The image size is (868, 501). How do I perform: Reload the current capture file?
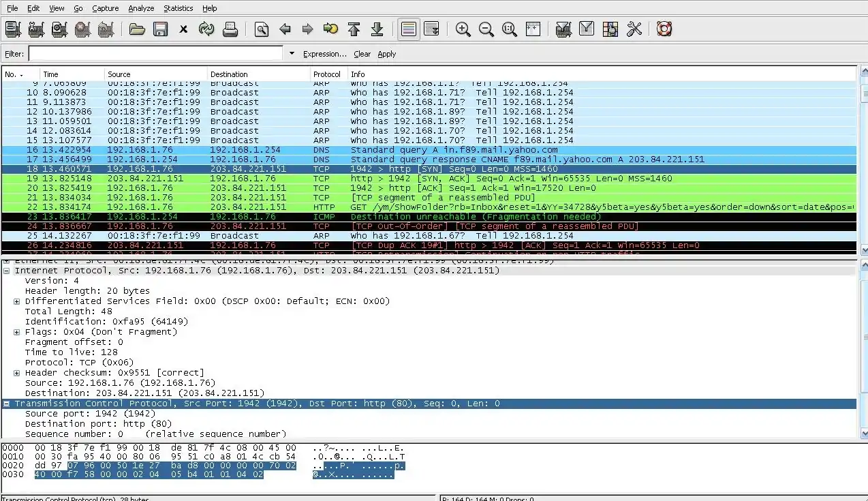pos(206,29)
